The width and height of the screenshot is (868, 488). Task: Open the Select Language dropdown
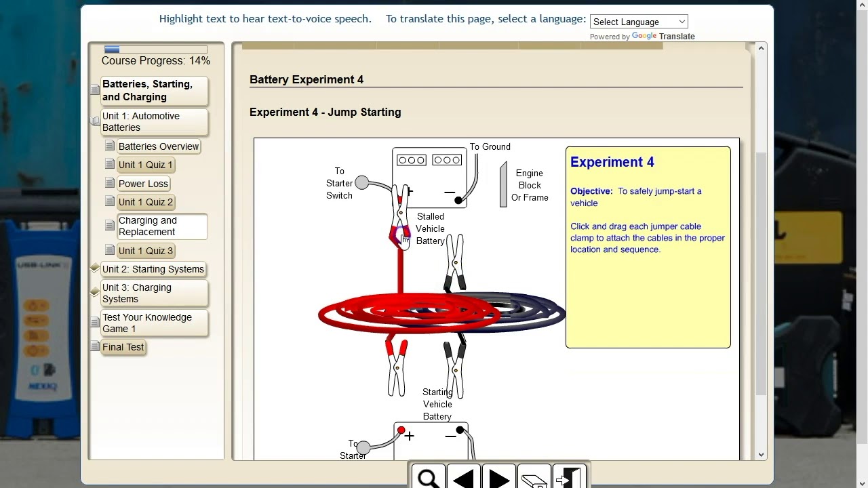point(639,22)
